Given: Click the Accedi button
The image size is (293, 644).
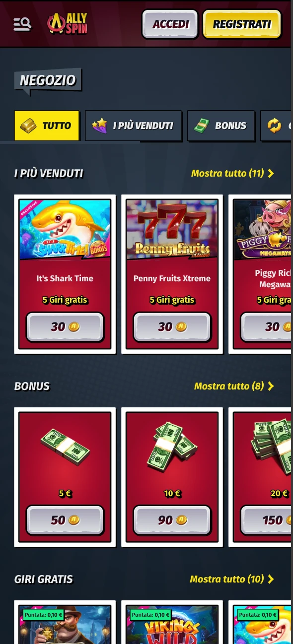Looking at the screenshot, I should pos(170,24).
